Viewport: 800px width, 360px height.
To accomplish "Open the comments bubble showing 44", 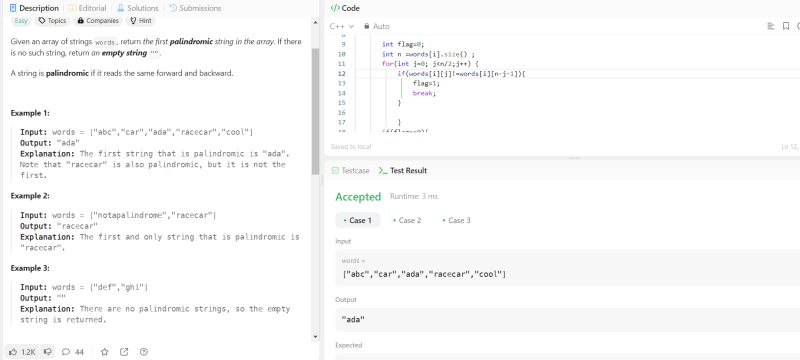I will click(x=72, y=352).
